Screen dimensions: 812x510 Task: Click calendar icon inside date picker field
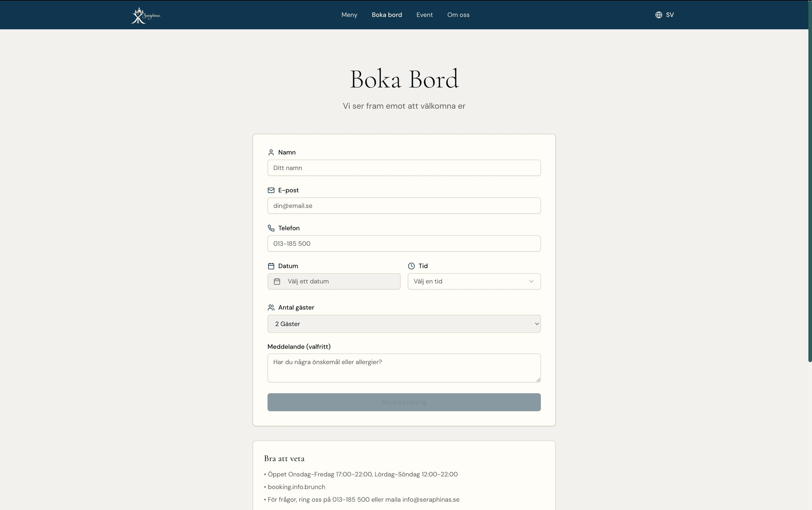277,281
